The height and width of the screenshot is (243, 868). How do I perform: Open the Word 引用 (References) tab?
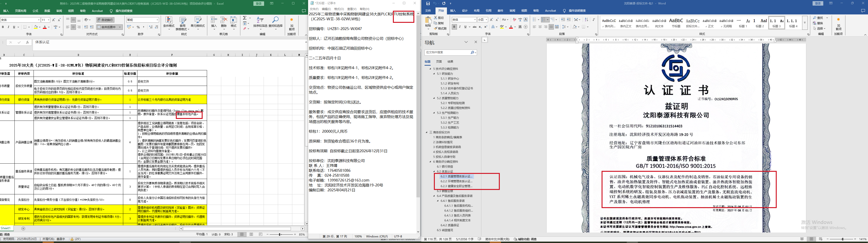489,11
